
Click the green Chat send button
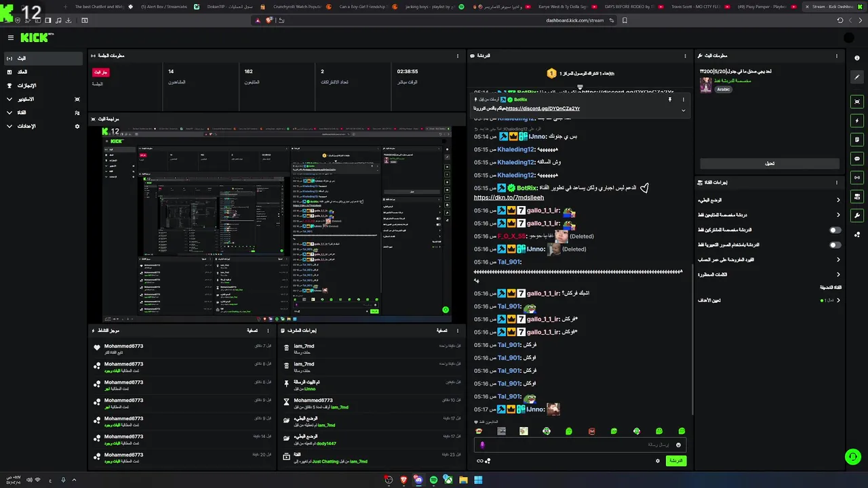[x=676, y=461]
